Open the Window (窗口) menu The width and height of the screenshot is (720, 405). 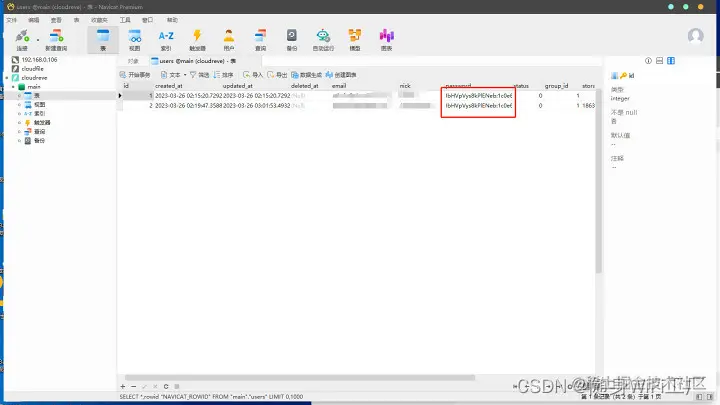point(147,20)
